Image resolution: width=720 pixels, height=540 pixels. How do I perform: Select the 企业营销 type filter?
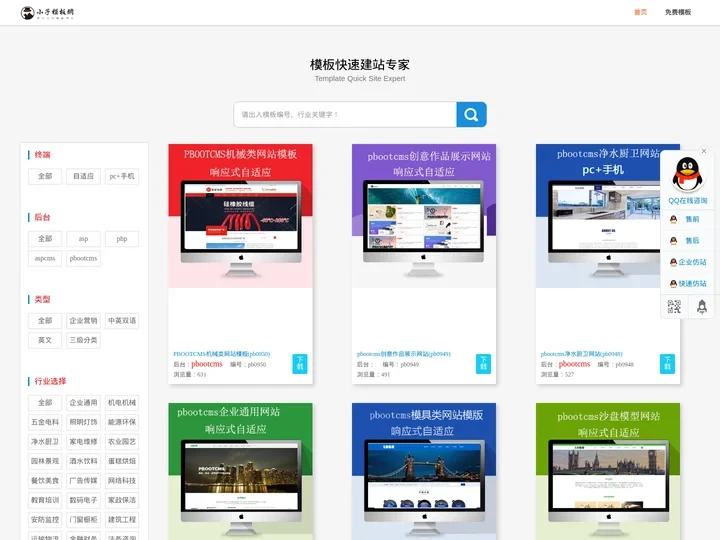pyautogui.click(x=83, y=321)
